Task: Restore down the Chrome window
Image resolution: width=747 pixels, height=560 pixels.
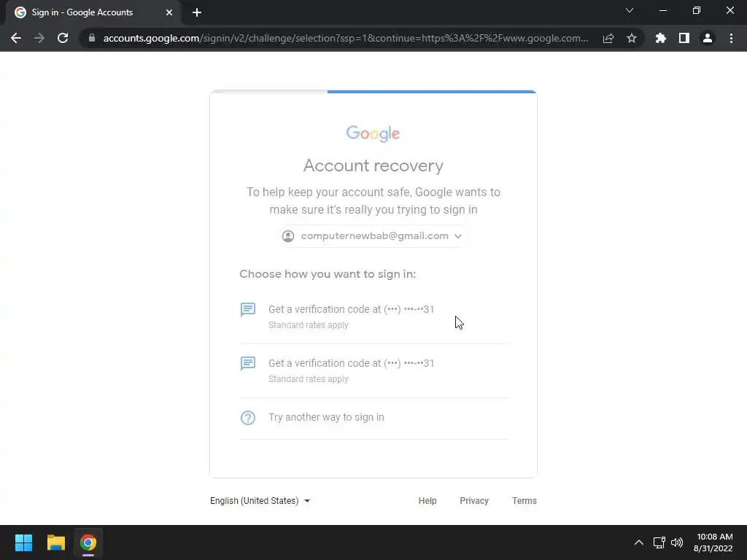Action: pos(697,10)
